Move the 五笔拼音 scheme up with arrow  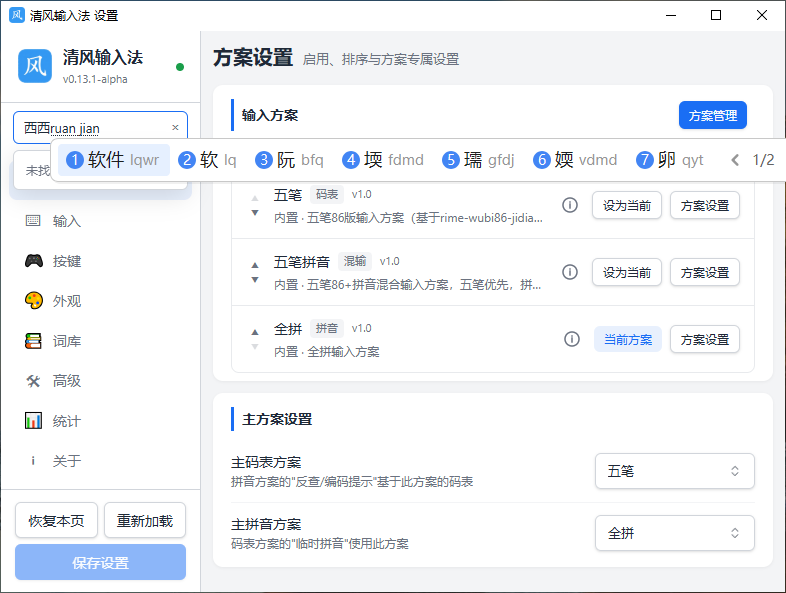click(255, 265)
